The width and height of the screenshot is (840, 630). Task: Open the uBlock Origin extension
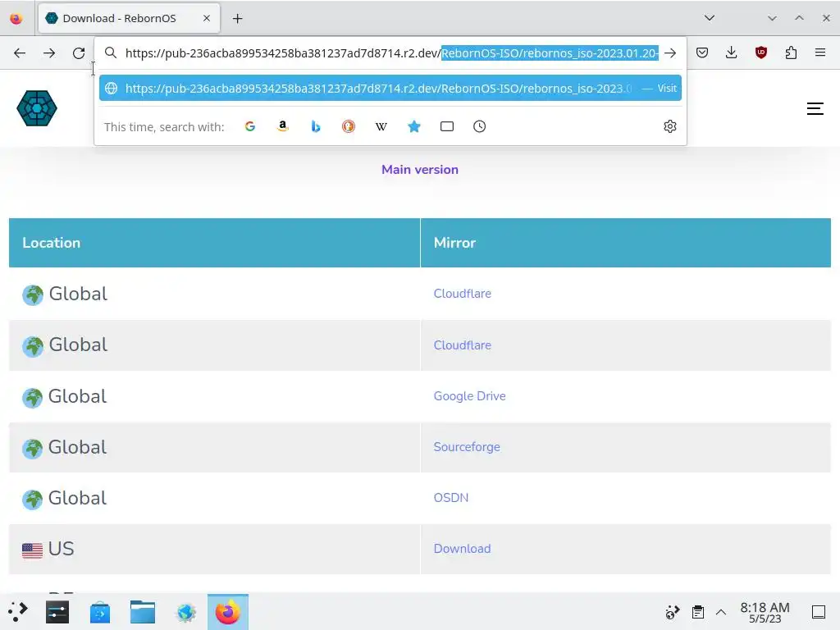click(x=761, y=52)
